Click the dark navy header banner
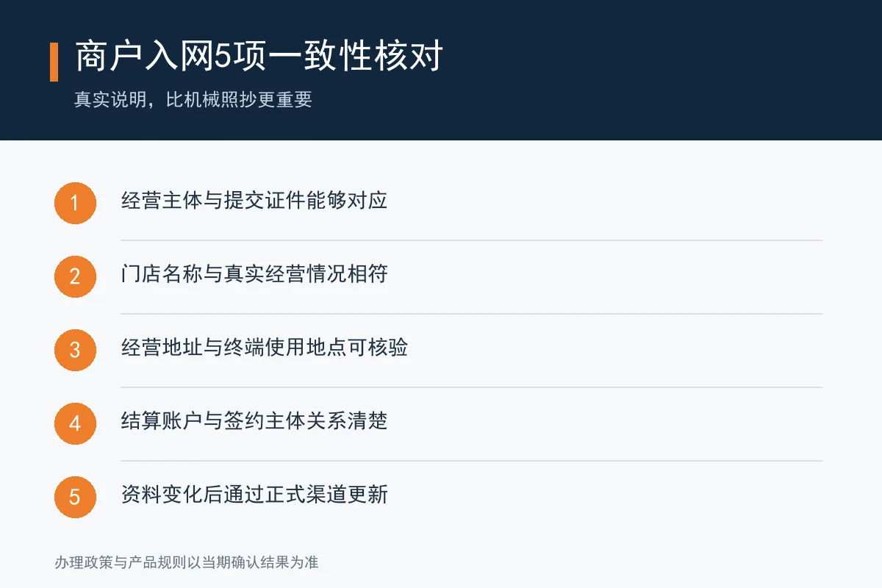 441,70
